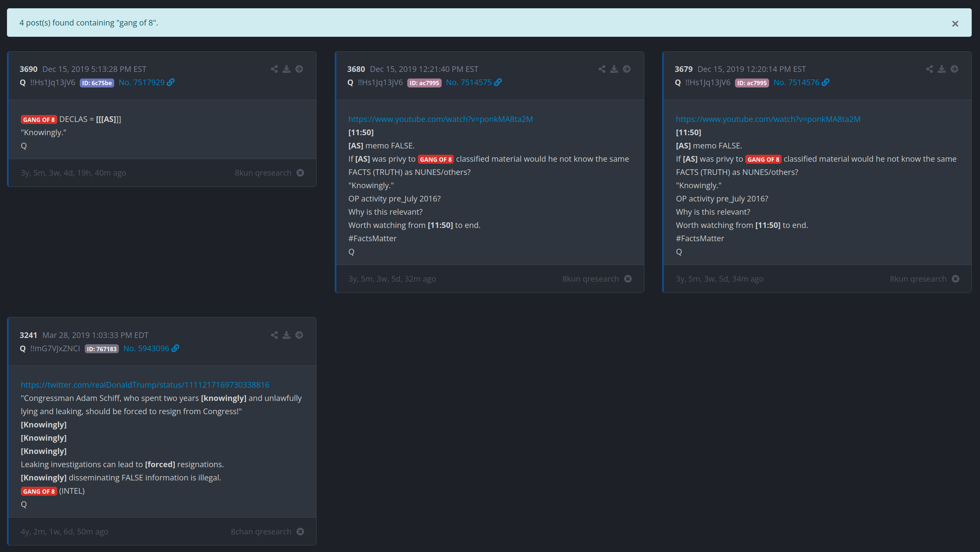
Task: Download post 3680
Action: (614, 69)
